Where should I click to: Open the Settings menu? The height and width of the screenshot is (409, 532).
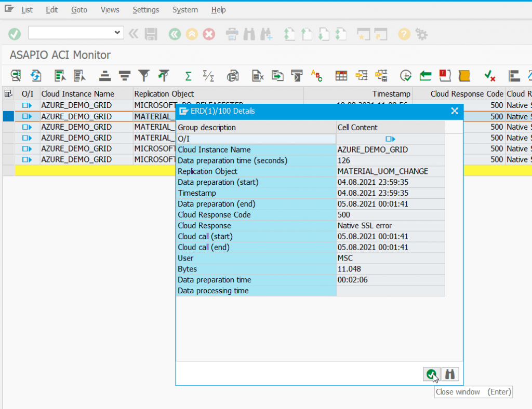click(x=145, y=10)
